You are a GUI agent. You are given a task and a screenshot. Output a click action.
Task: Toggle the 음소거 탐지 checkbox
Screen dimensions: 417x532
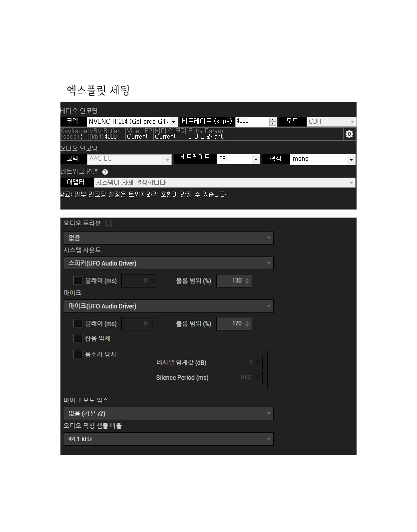coord(78,354)
